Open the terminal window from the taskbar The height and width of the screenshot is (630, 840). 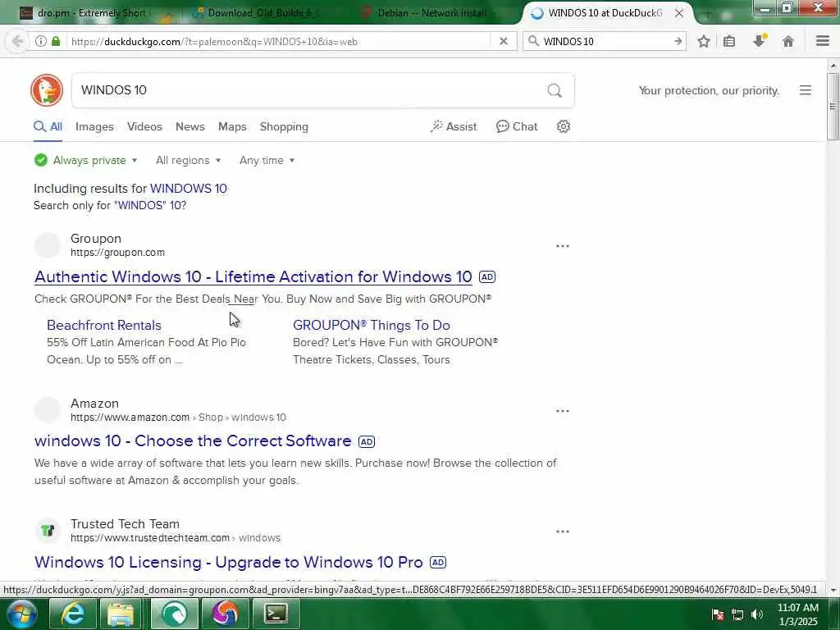tap(276, 614)
